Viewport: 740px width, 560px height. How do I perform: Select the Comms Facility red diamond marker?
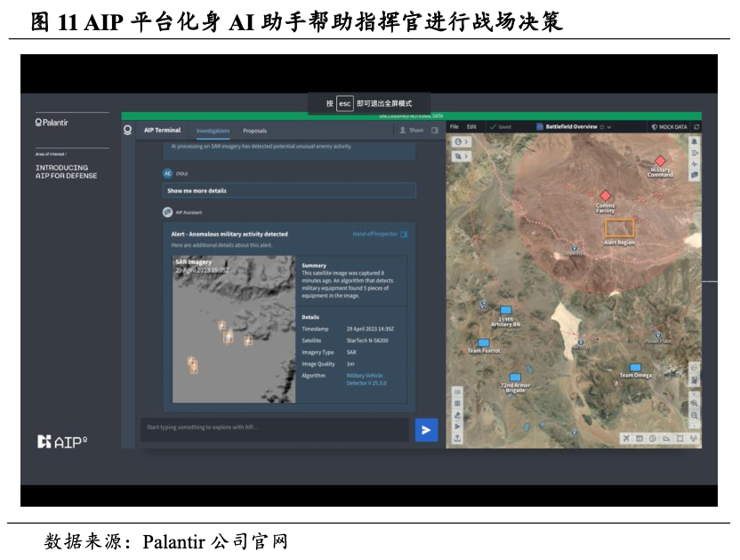605,196
